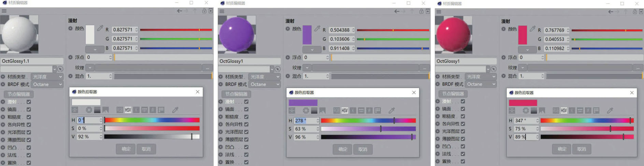The height and width of the screenshot is (166, 644).
Task: Toggle 粗糙度 checkbox in white material window
Action: click(29, 117)
